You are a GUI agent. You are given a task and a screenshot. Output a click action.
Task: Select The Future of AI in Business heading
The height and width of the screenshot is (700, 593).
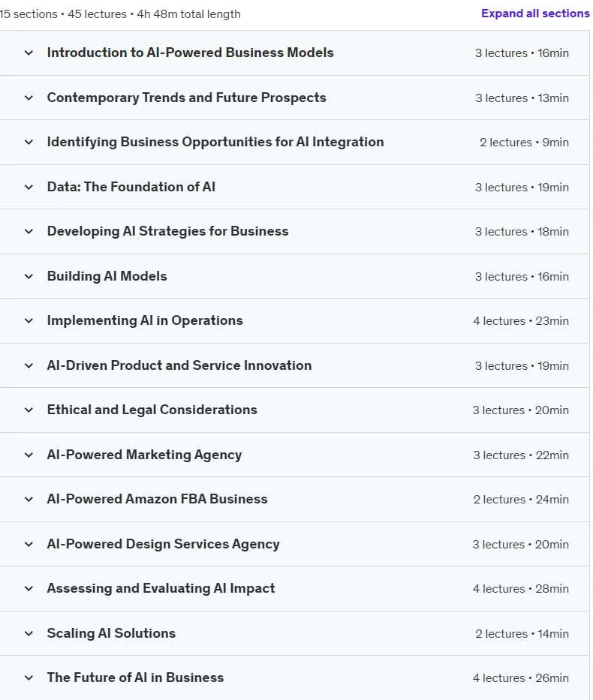[135, 677]
